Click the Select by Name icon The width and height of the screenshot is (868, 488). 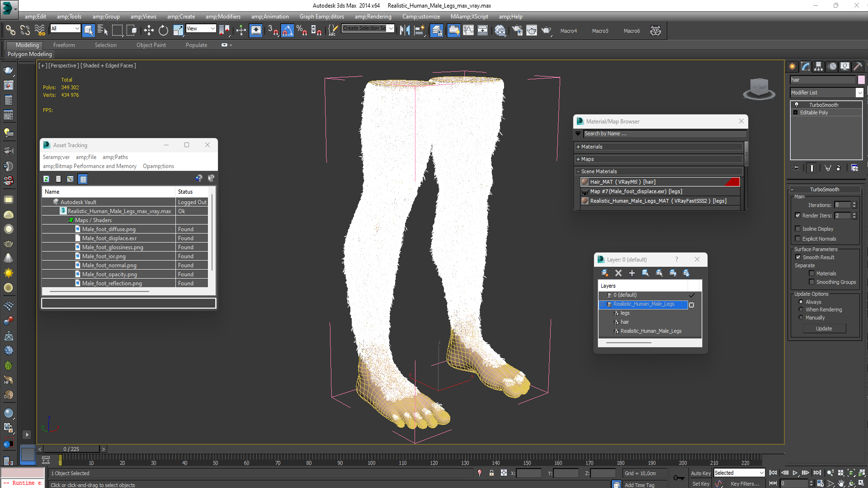(x=103, y=31)
